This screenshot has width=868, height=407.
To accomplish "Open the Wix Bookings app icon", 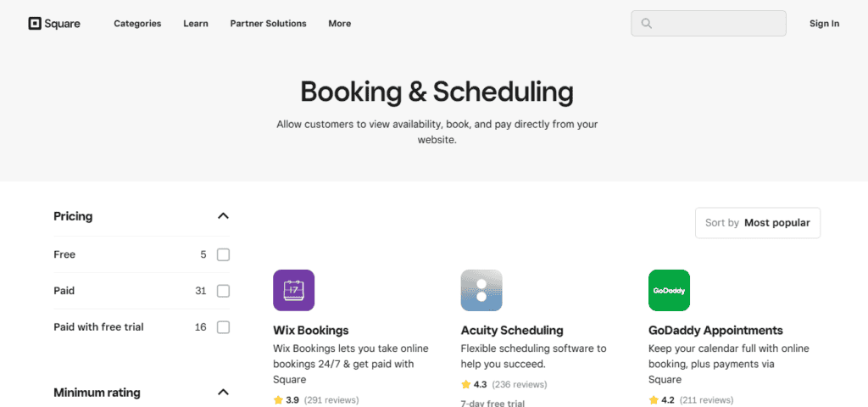I will click(293, 290).
